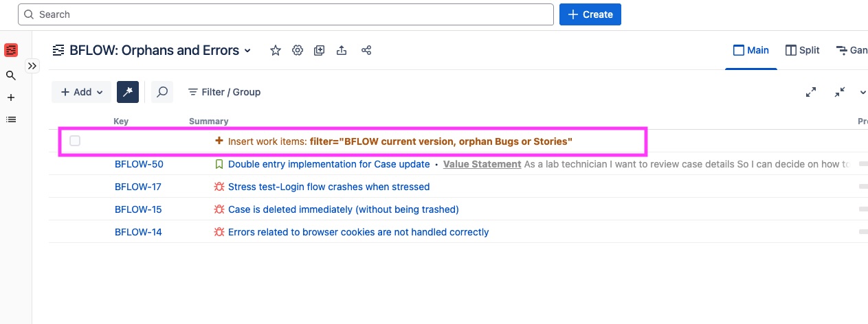Image resolution: width=868 pixels, height=324 pixels.
Task: Open the chevron dropdown after collapse icon
Action: click(x=863, y=92)
